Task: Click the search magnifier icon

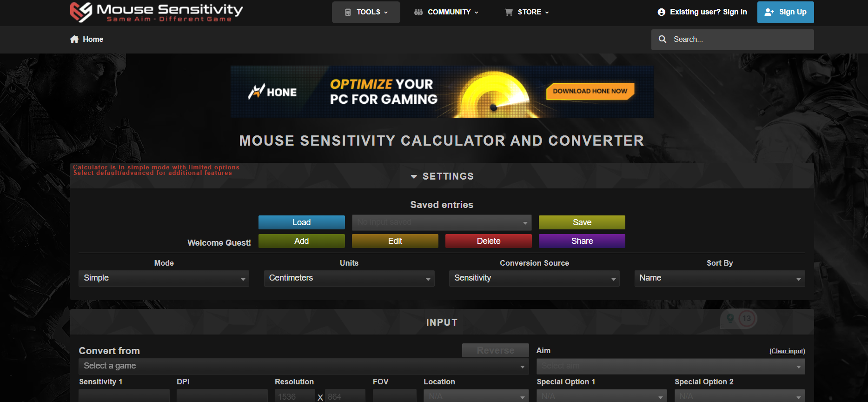Action: pos(663,40)
